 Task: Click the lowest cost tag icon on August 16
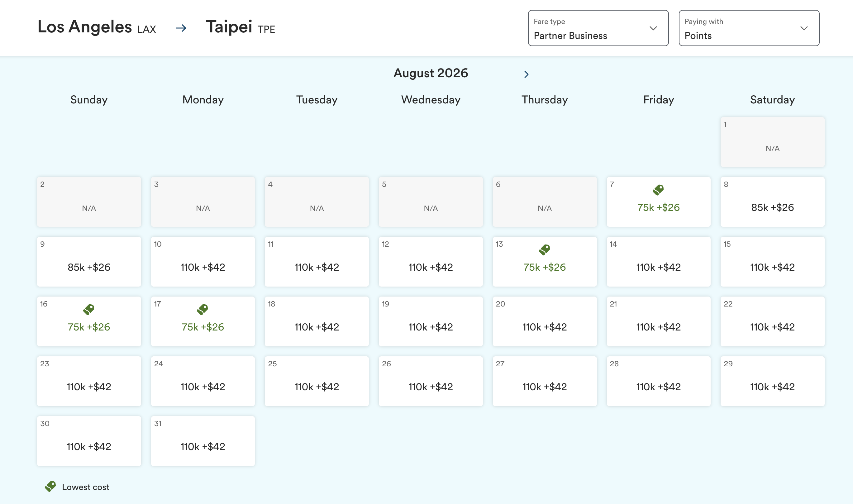point(88,309)
